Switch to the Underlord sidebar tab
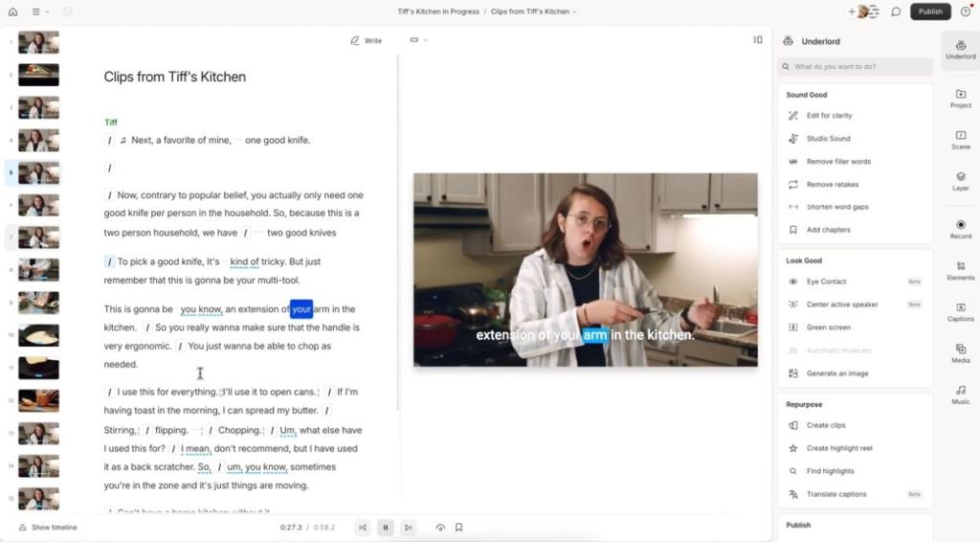980x542 pixels. (960, 46)
